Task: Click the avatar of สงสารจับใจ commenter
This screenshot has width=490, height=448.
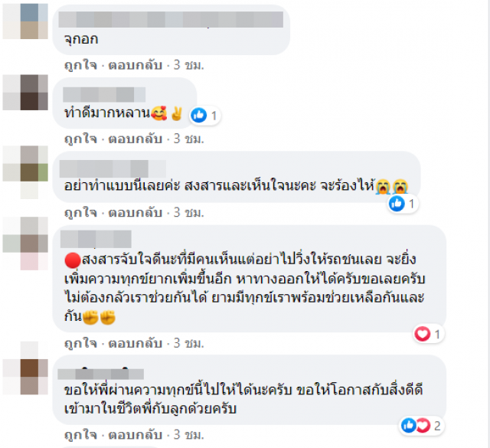Action: point(25,242)
